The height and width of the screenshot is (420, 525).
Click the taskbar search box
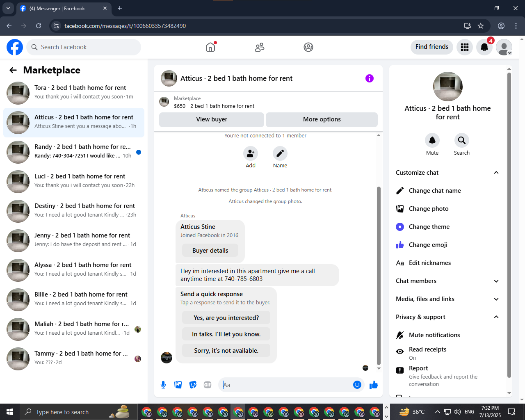[78, 412]
